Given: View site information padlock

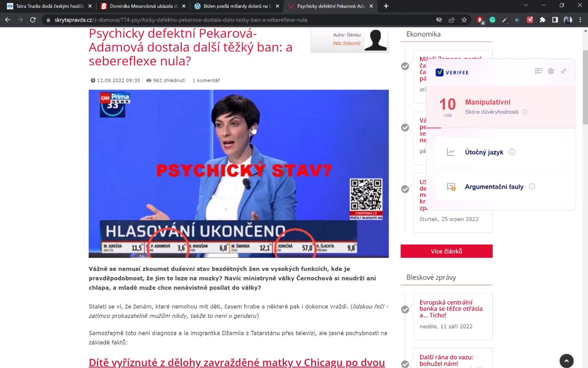Looking at the screenshot, I should [x=48, y=20].
